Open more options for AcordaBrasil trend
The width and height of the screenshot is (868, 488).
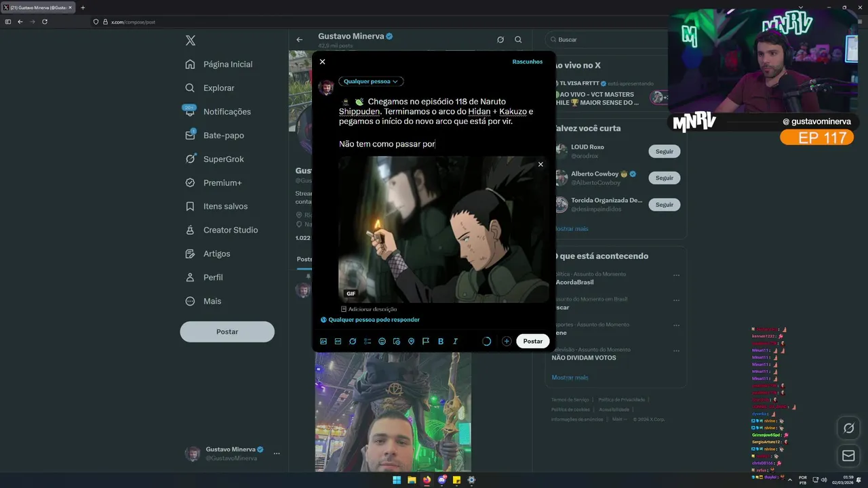tap(676, 275)
